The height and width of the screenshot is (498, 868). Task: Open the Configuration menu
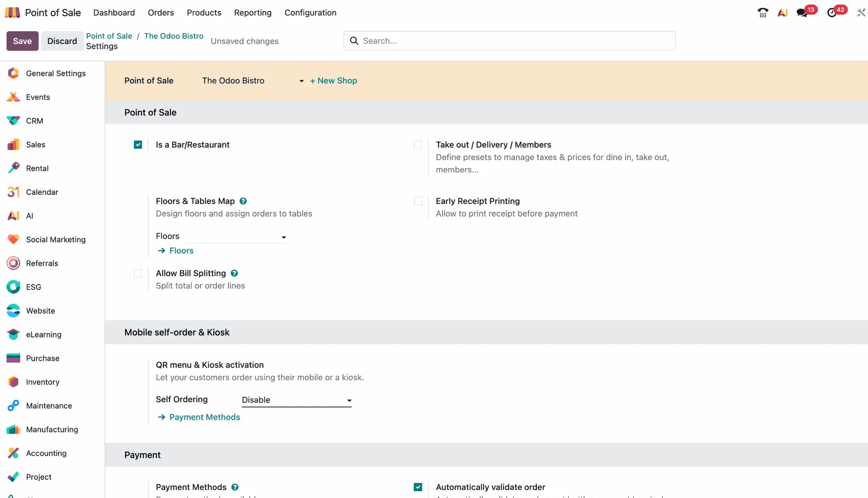pyautogui.click(x=310, y=13)
